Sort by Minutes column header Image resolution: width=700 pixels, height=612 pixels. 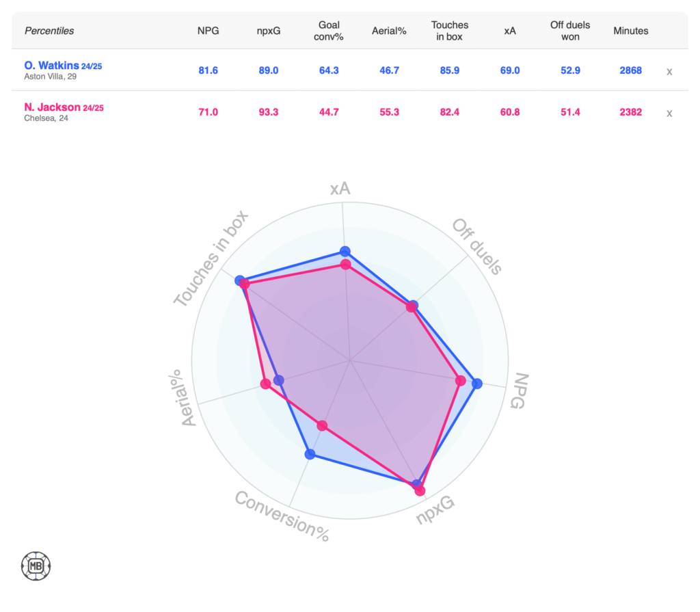[x=630, y=31]
